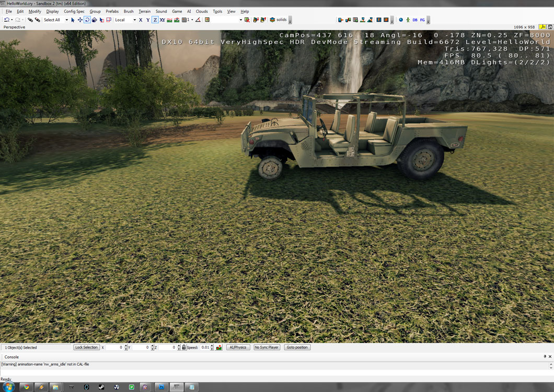Image resolution: width=554 pixels, height=392 pixels.
Task: Click the Unlink objects icon
Action: [x=38, y=20]
